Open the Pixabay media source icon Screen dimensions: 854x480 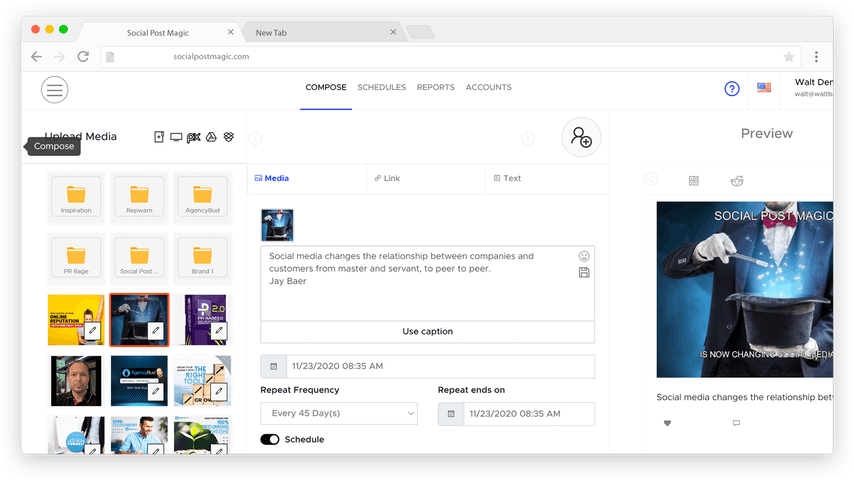pyautogui.click(x=193, y=137)
